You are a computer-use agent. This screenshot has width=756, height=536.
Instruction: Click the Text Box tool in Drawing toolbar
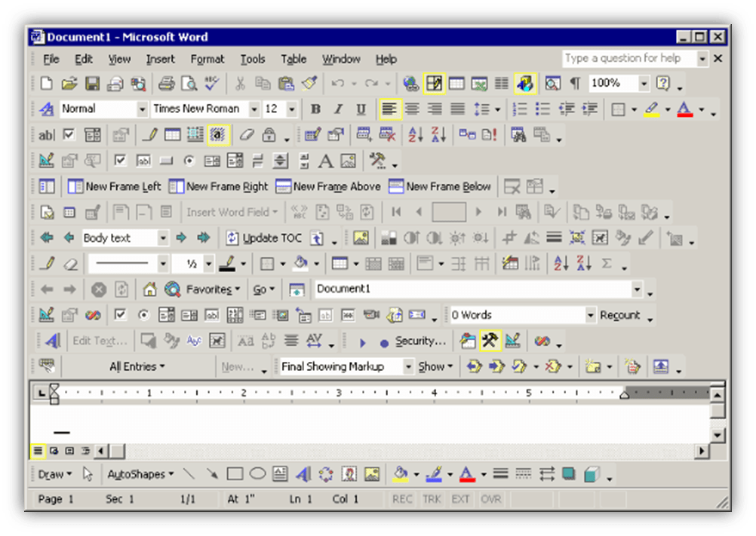click(280, 474)
